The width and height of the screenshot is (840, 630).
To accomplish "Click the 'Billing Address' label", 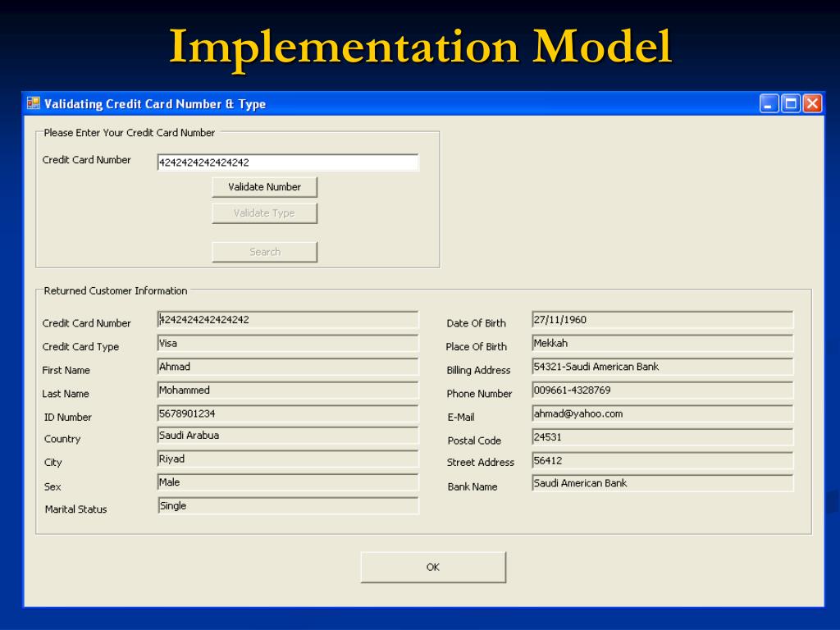I will tap(478, 370).
